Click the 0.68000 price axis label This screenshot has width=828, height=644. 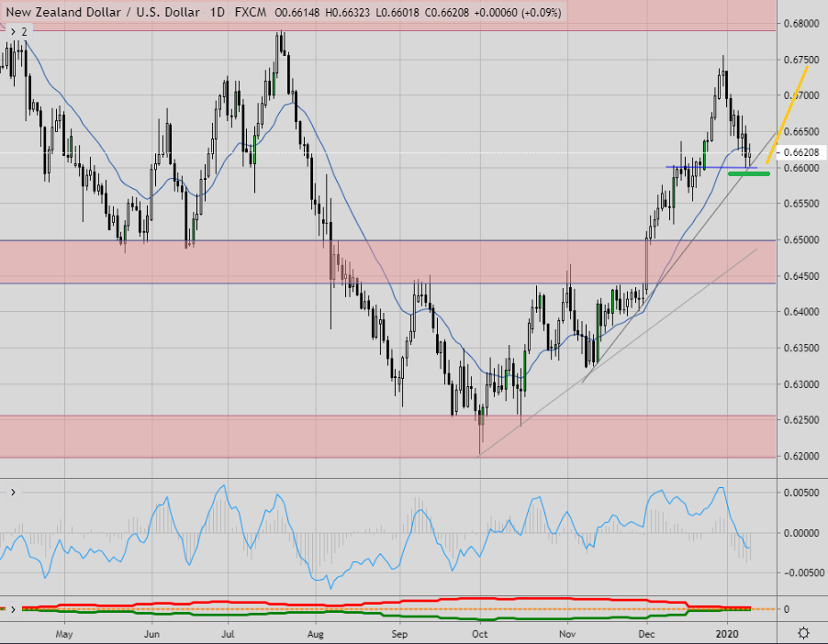pos(801,24)
